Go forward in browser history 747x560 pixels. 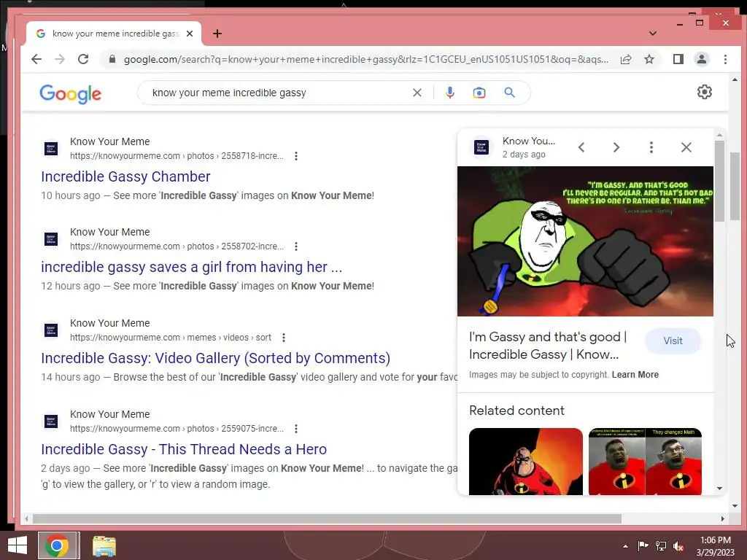(x=60, y=59)
